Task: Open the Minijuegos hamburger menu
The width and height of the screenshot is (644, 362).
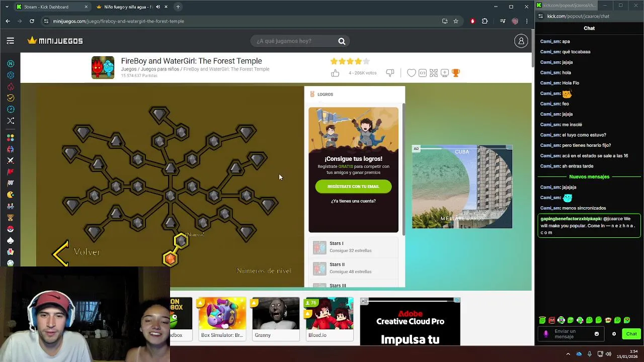Action: (x=10, y=41)
